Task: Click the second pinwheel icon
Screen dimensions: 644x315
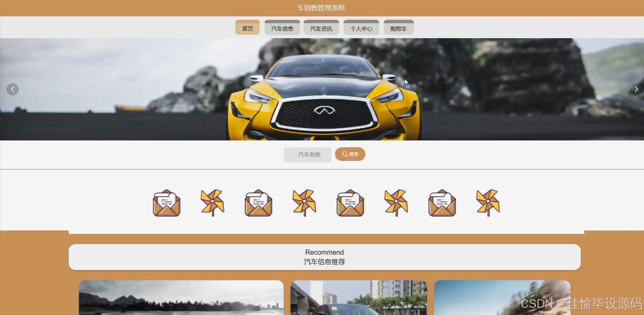Action: [x=304, y=203]
